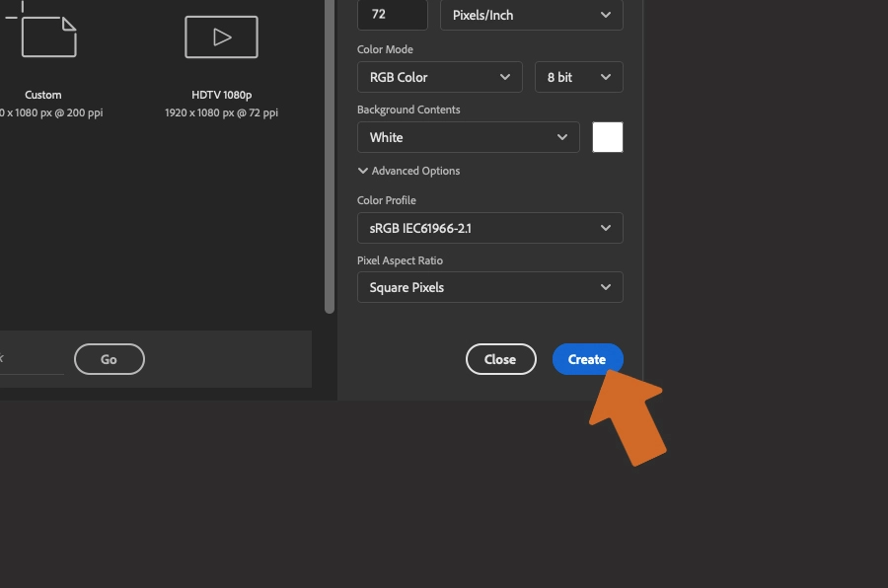Click the play symbol inside HDTV thumbnail
The height and width of the screenshot is (588, 888).
(220, 37)
